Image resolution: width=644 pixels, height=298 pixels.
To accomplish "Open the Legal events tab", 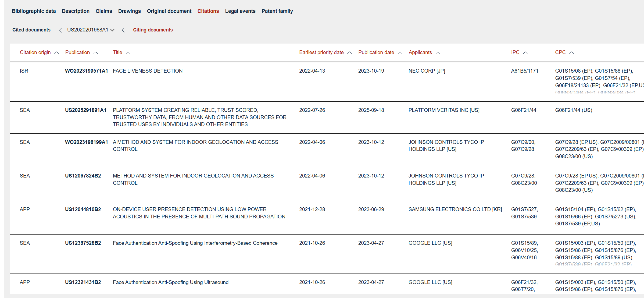I will click(x=240, y=11).
